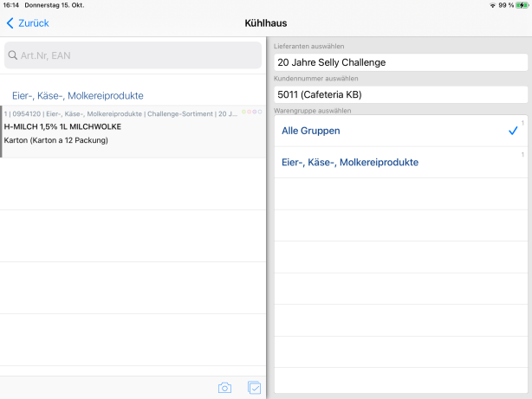532x399 pixels.
Task: Tap the search magnifier icon
Action: [14, 56]
